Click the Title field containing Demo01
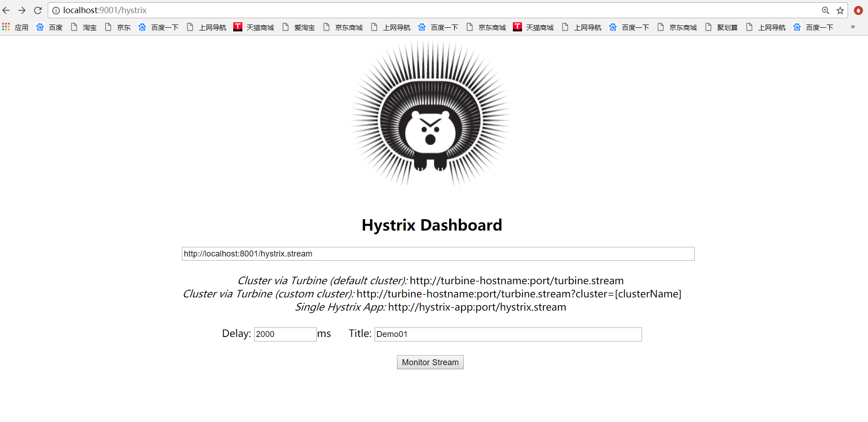Viewport: 868px width, 422px height. coord(508,334)
